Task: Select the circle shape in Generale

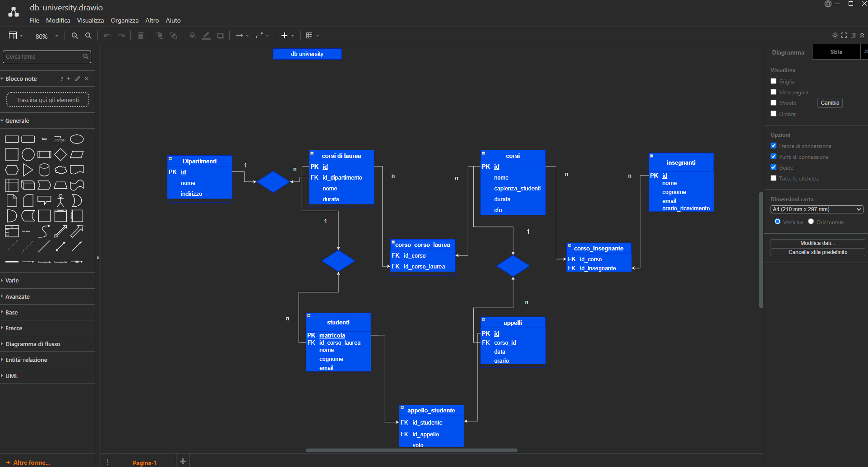Action: (x=28, y=154)
